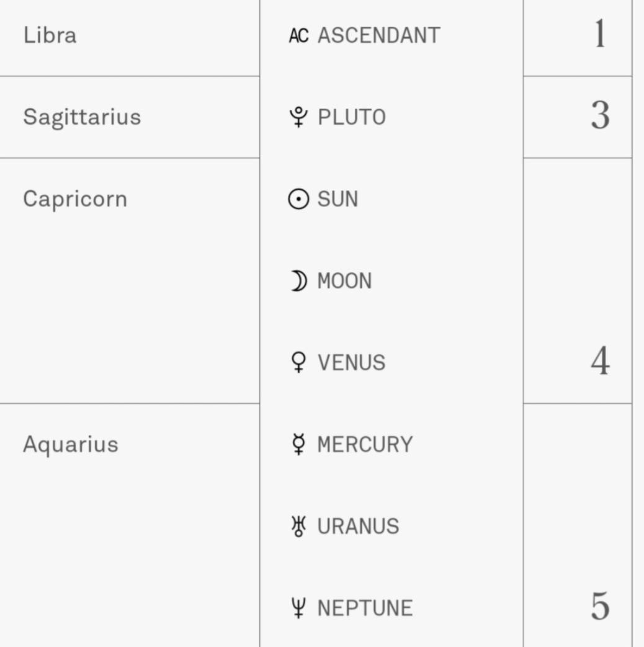Tap the ASCENDANT placement text
Viewport: 644px width, 647px height.
[378, 35]
